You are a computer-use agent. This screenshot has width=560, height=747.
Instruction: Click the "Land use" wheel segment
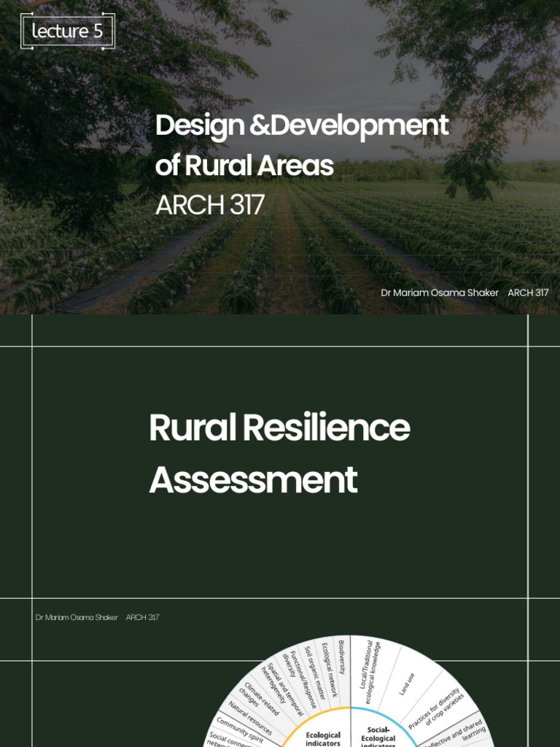[x=407, y=684]
